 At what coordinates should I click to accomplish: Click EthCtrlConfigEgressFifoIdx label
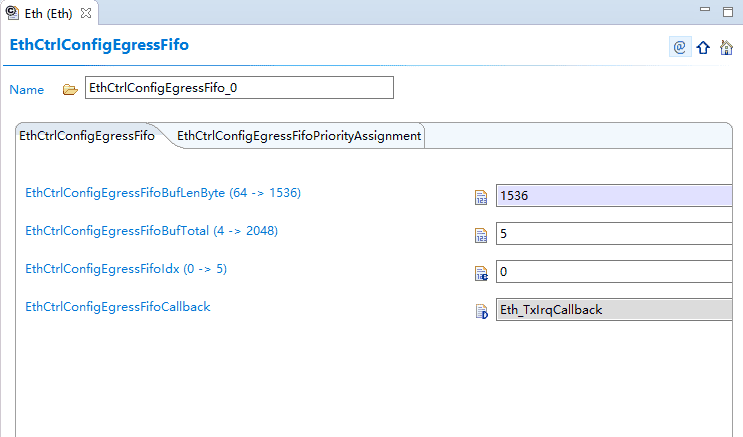[126, 269]
